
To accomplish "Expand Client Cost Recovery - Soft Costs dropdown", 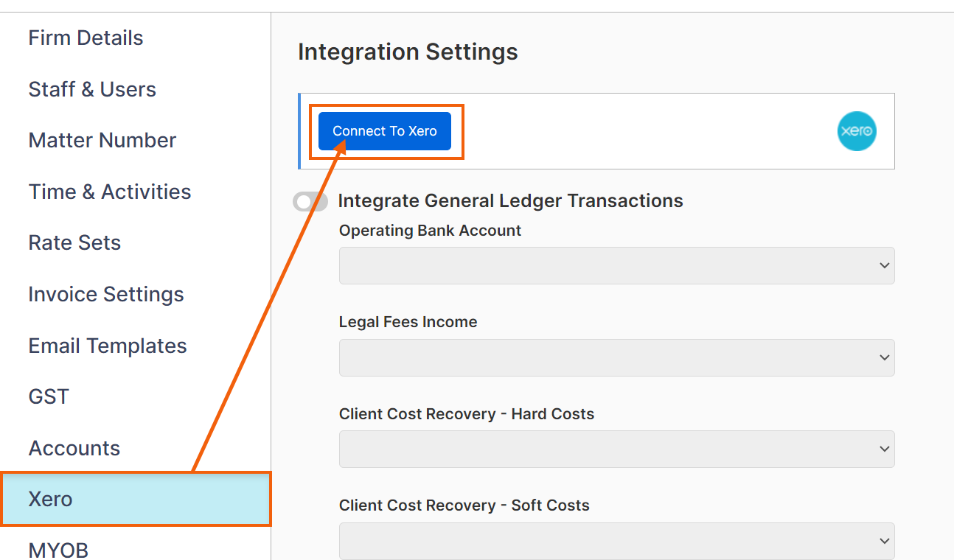I will click(616, 541).
